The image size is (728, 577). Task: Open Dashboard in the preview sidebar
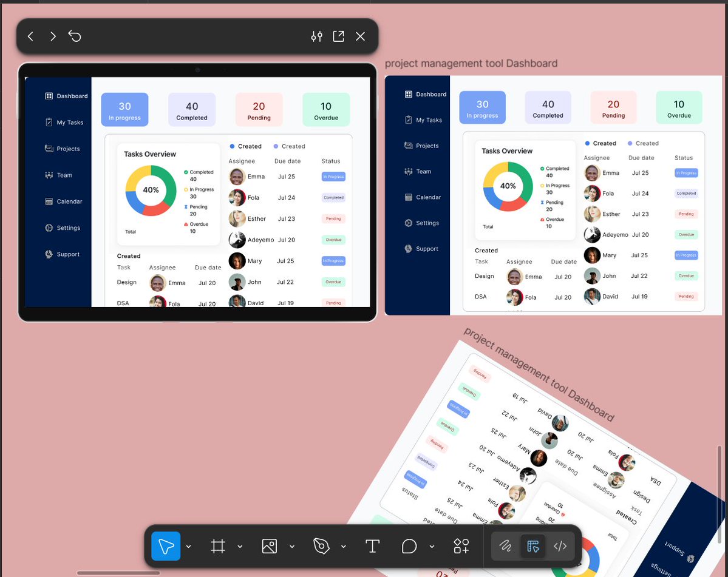click(x=66, y=96)
